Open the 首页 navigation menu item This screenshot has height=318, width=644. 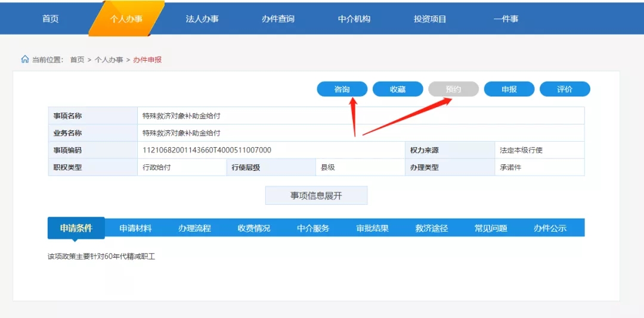[x=51, y=19]
